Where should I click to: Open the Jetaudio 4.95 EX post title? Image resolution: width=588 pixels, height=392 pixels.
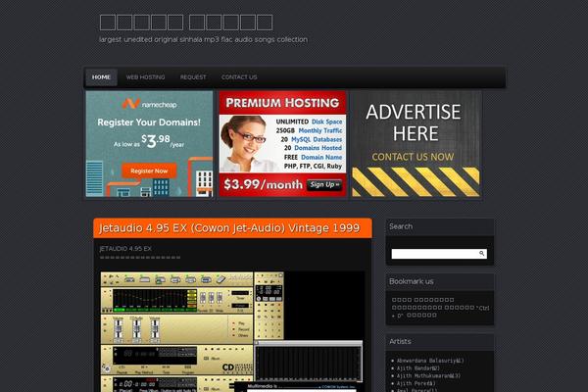click(x=229, y=228)
